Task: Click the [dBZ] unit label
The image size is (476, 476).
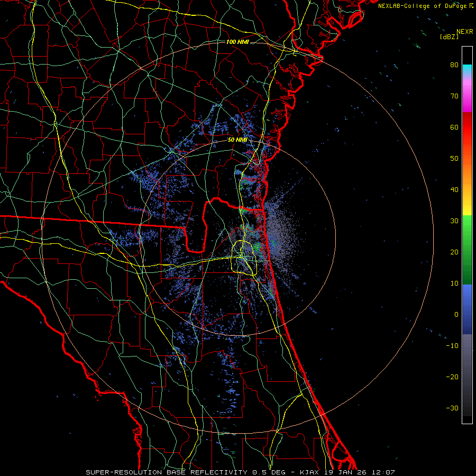Action: pos(449,36)
